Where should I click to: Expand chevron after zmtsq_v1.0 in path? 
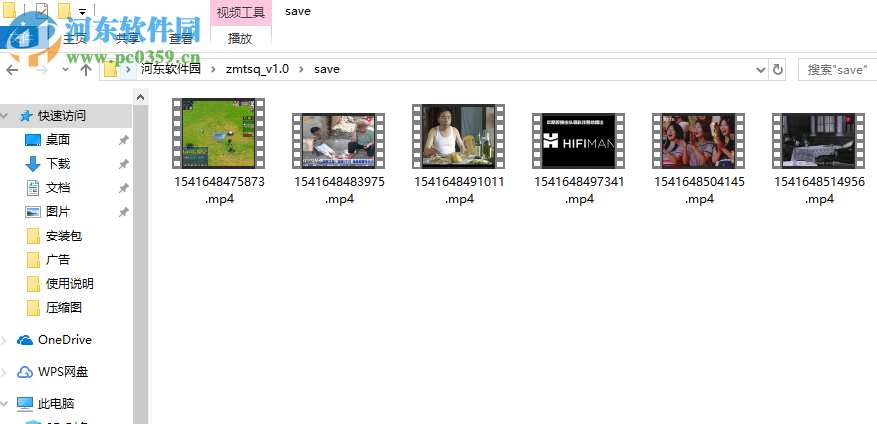[x=301, y=69]
